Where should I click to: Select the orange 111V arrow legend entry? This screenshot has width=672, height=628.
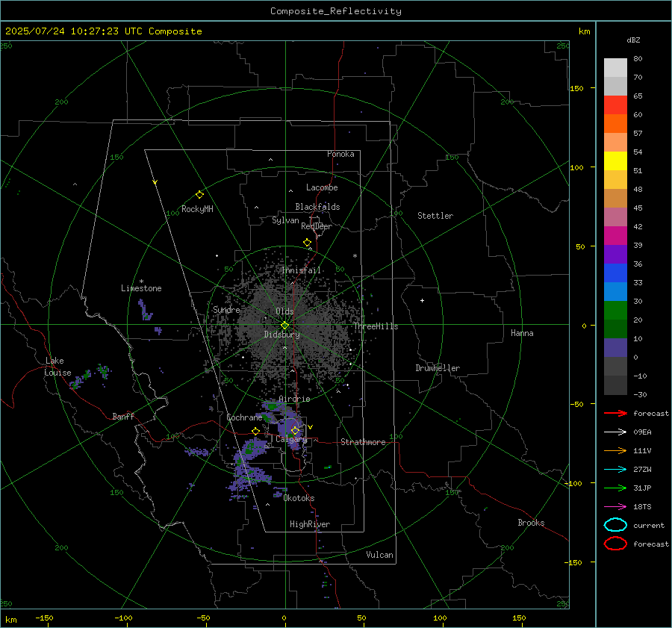[615, 450]
